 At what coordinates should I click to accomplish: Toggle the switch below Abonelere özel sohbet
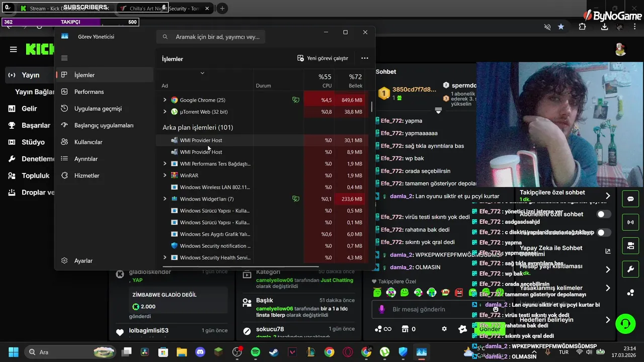(x=604, y=232)
